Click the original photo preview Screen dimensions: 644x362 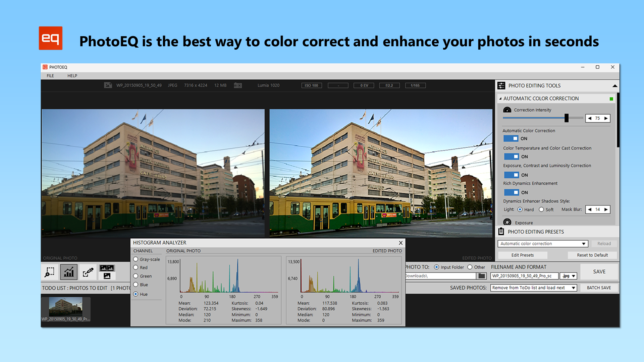(x=153, y=173)
